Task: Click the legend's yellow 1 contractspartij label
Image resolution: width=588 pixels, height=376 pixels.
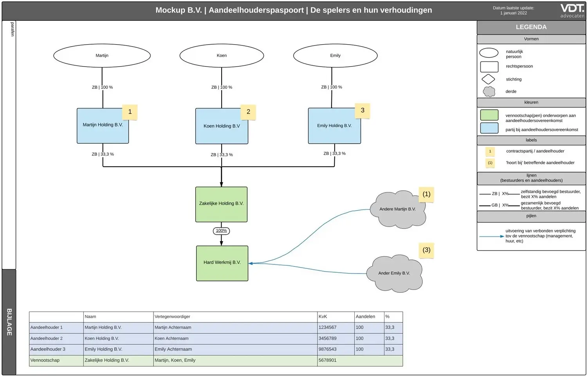Action: (490, 151)
